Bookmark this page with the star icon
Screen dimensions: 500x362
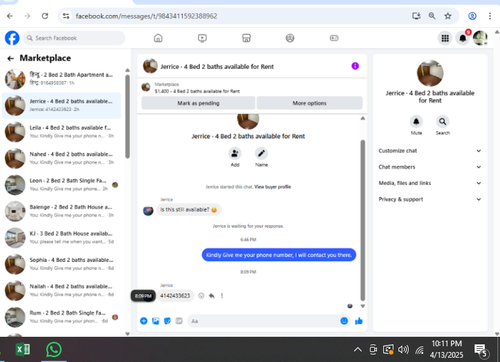click(448, 16)
